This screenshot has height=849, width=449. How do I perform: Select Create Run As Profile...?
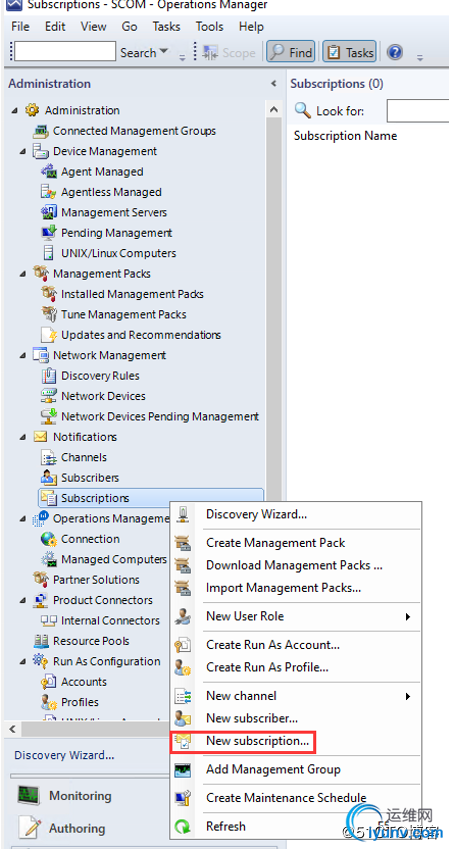tap(267, 668)
